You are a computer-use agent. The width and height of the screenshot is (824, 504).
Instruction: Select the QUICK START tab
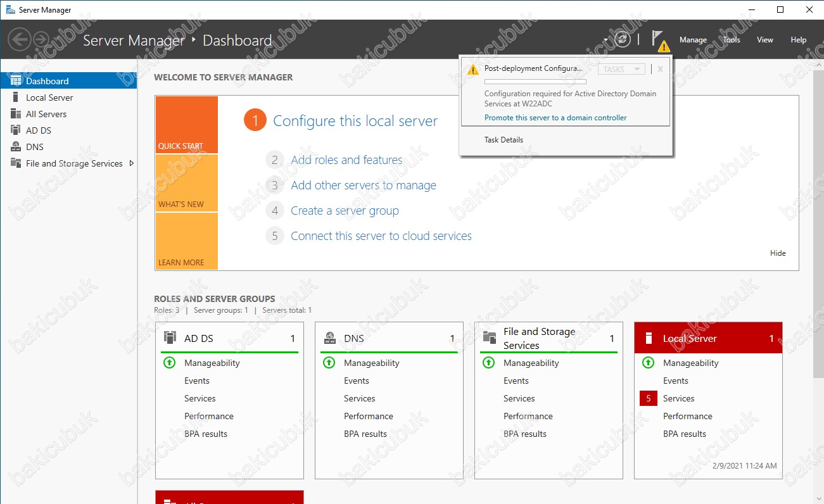click(x=186, y=125)
